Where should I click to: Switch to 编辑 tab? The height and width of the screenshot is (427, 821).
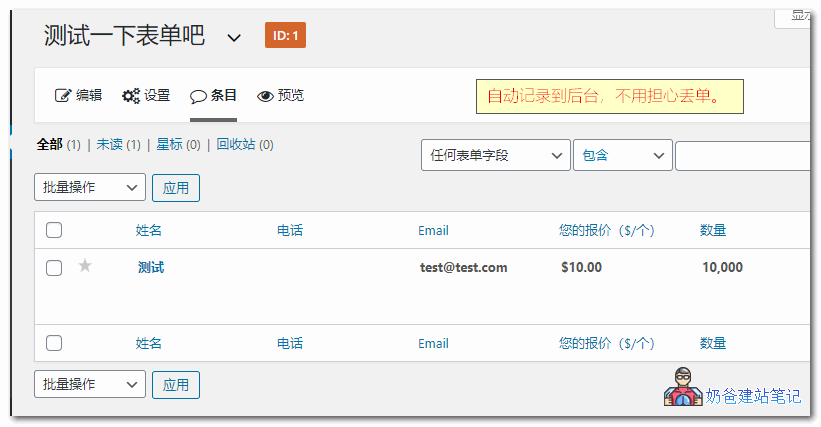[79, 95]
